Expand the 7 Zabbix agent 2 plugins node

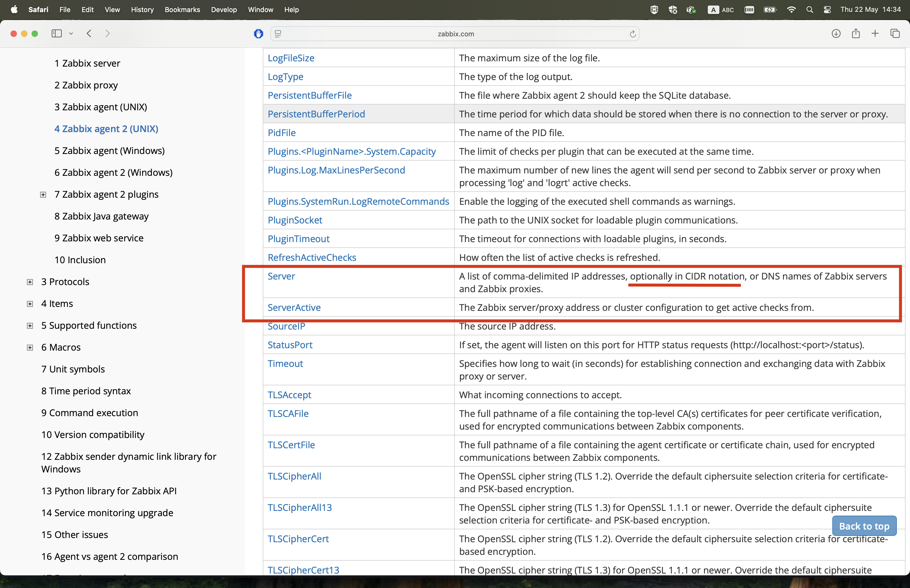pos(43,195)
